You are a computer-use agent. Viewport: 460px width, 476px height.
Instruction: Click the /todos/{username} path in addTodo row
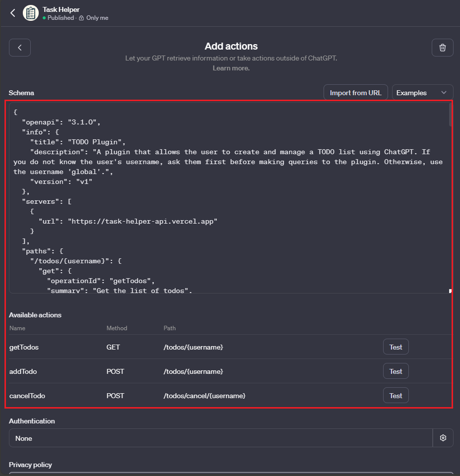(193, 371)
